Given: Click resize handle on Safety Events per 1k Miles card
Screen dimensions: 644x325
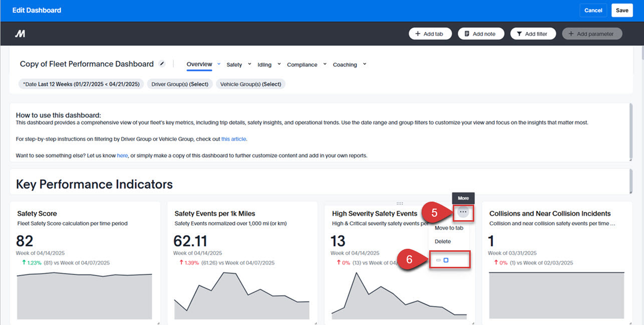Looking at the screenshot, I should click(x=315, y=323).
